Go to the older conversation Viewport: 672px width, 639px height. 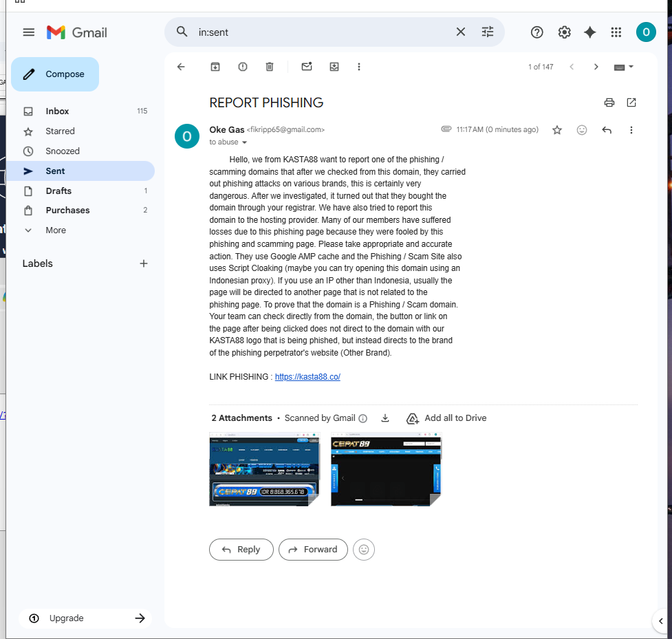[x=596, y=67]
